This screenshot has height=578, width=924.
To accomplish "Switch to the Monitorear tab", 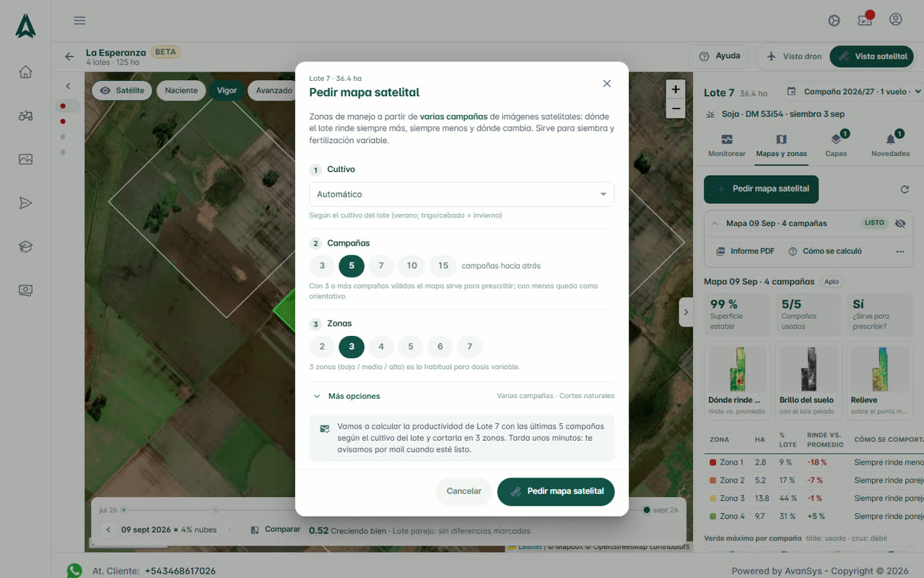I will pyautogui.click(x=727, y=144).
